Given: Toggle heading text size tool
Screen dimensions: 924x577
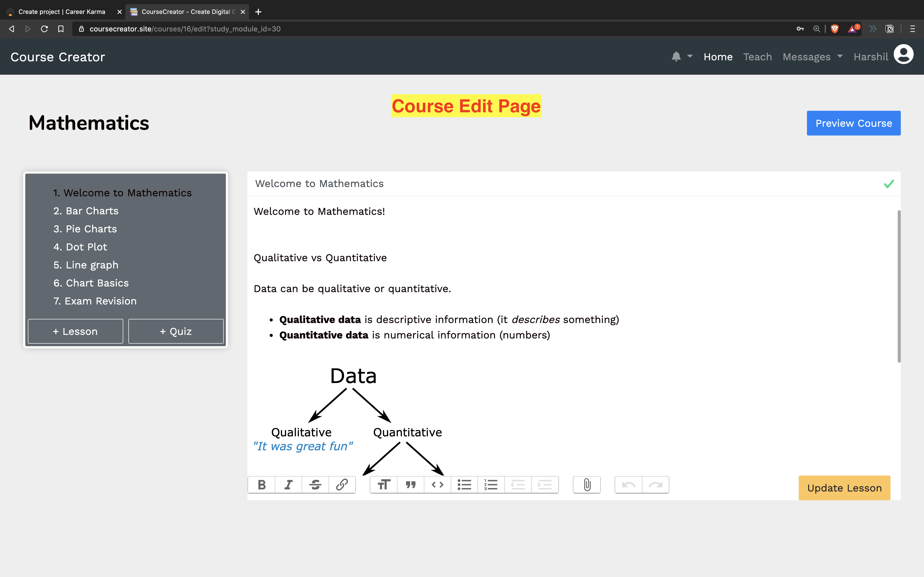Looking at the screenshot, I should point(384,485).
